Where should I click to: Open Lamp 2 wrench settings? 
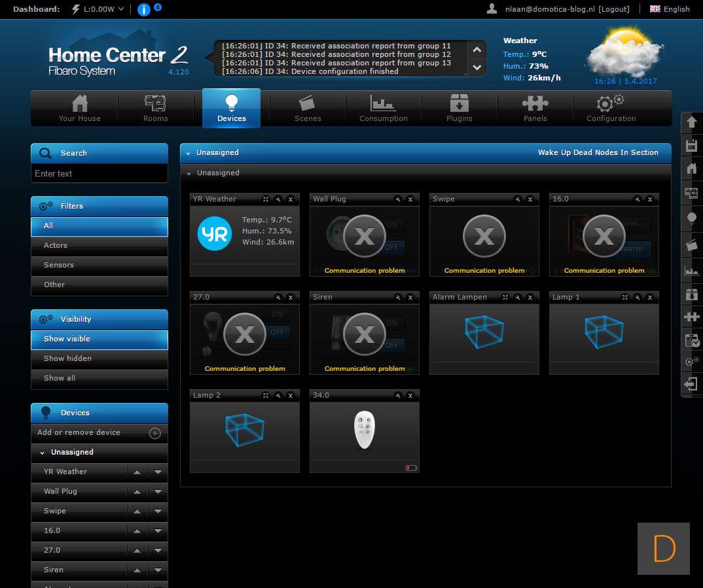(x=278, y=396)
